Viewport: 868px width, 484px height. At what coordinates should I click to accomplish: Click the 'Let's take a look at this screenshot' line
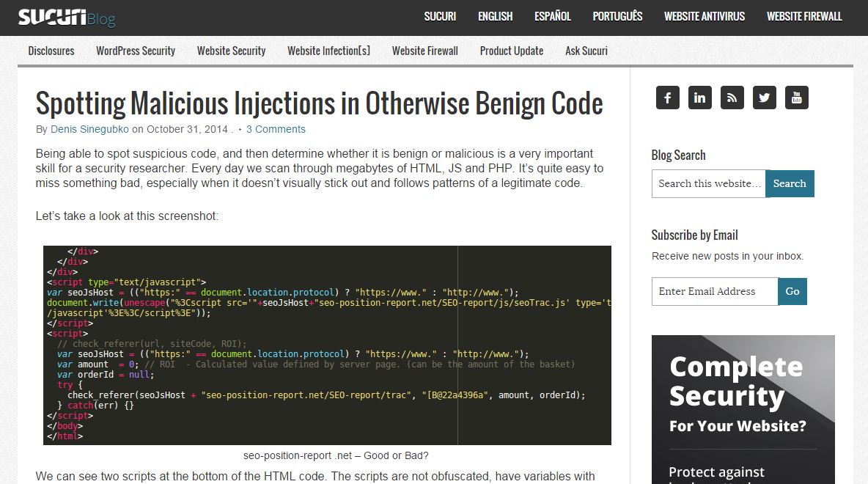tap(127, 216)
